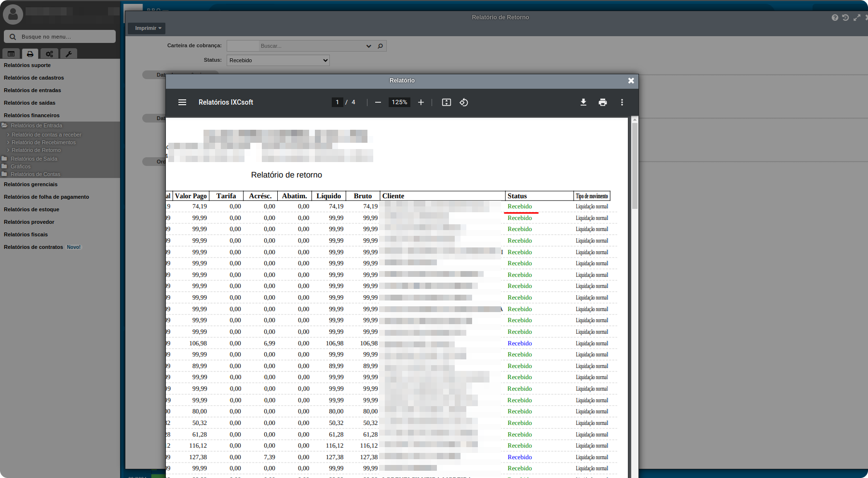Click the 50,32 Valor Pago cell
The width and height of the screenshot is (868, 478).
[x=200, y=423]
